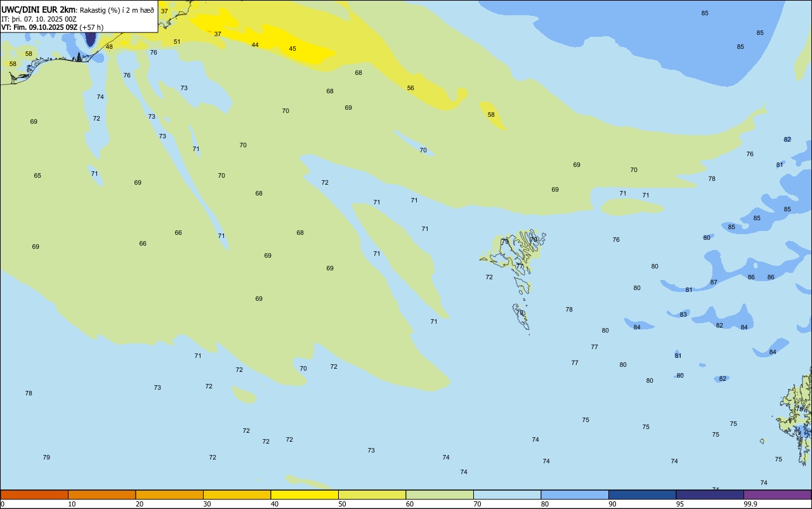This screenshot has height=509, width=812.
Task: Click the dark blue high-humidity blob near Iceland
Action: 90,39
